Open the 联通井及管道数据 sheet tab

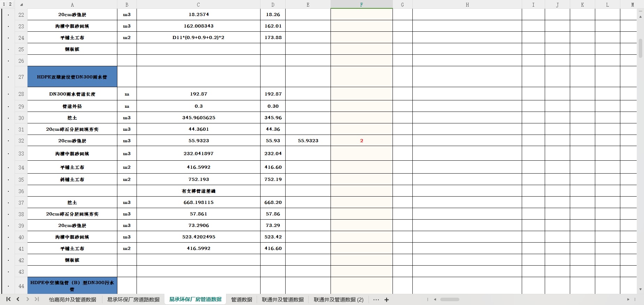pos(283,299)
